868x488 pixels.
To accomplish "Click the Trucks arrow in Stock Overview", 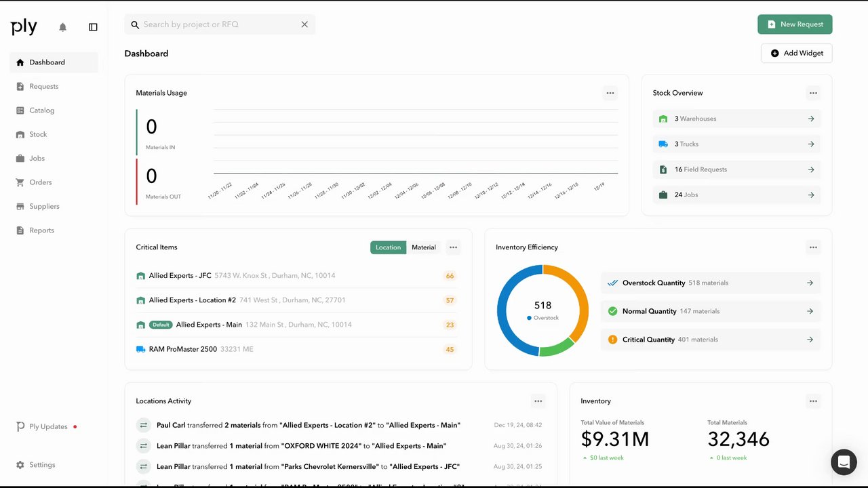I will tap(811, 144).
